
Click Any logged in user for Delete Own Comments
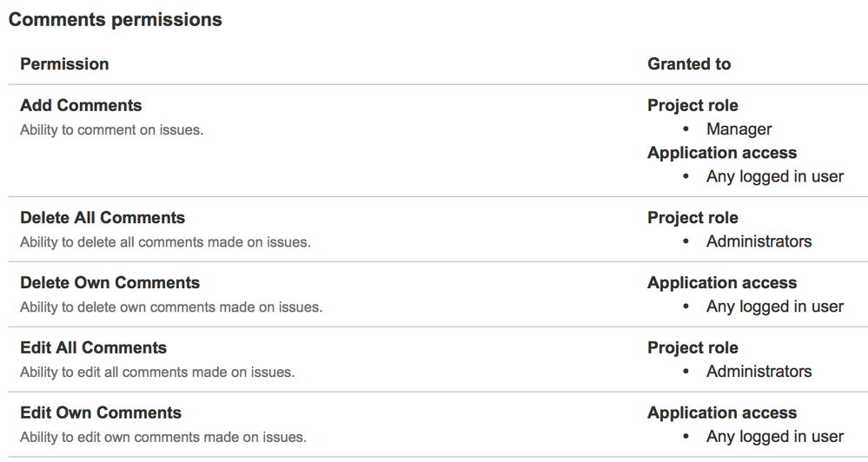[x=775, y=307]
